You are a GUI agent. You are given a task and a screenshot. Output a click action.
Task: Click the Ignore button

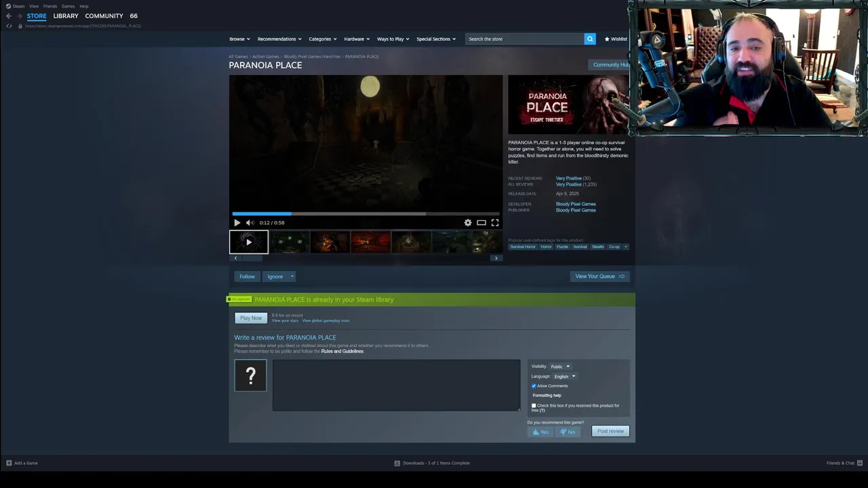tap(275, 277)
